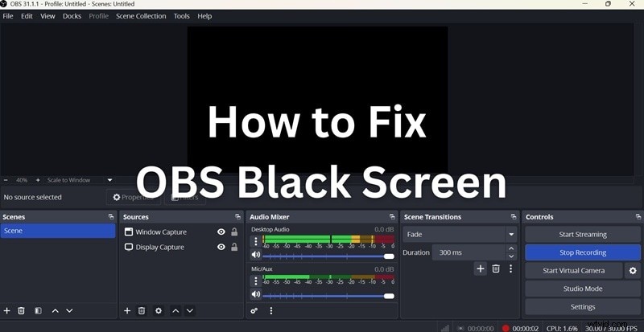Click the Stop Recording button

pyautogui.click(x=583, y=252)
